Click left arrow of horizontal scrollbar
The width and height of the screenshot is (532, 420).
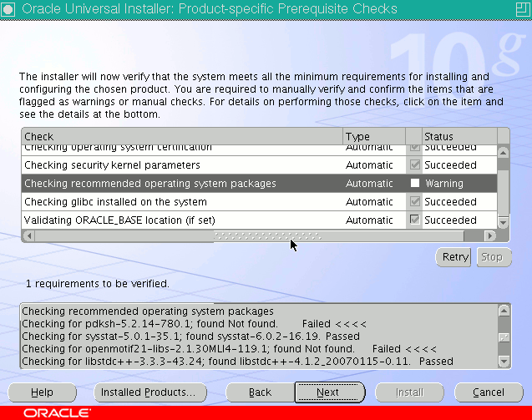pyautogui.click(x=29, y=235)
